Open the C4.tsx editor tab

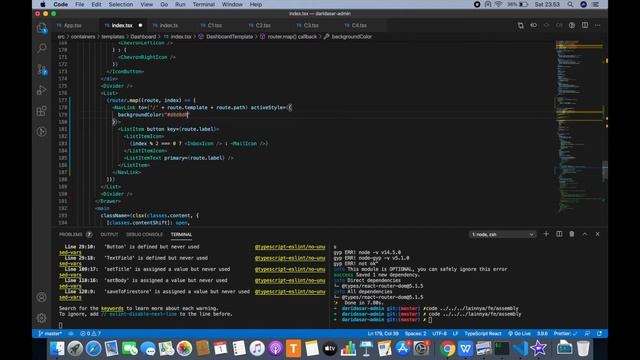(x=359, y=25)
